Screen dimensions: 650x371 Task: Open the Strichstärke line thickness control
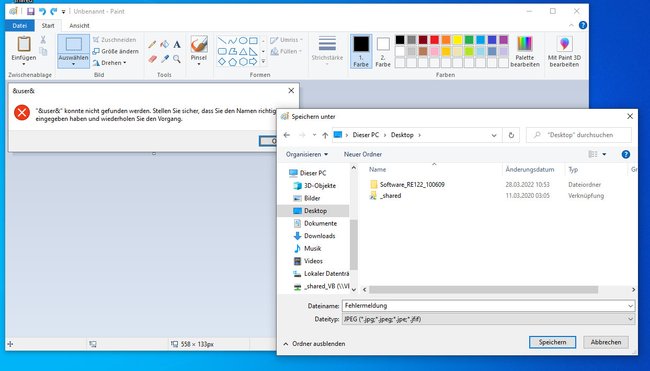(x=327, y=50)
